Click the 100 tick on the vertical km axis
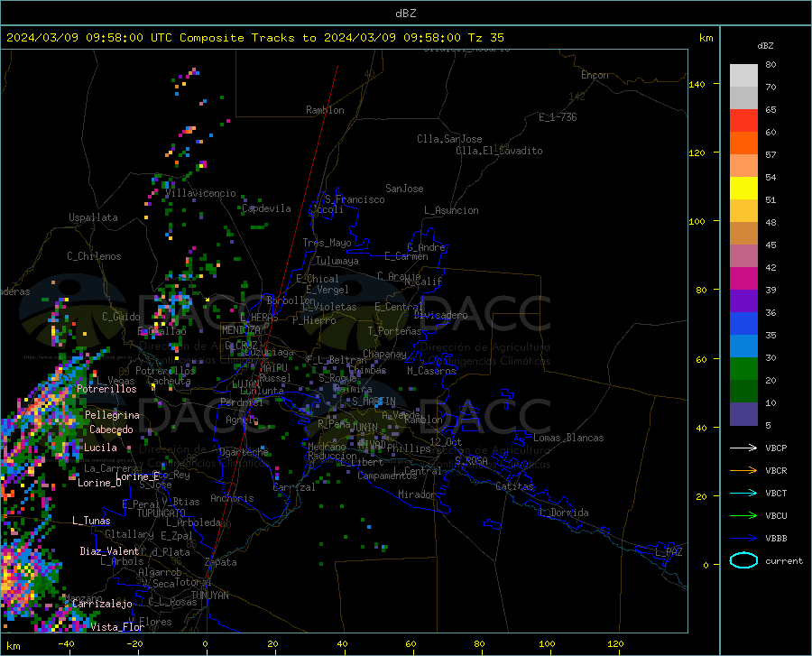 pyautogui.click(x=697, y=221)
